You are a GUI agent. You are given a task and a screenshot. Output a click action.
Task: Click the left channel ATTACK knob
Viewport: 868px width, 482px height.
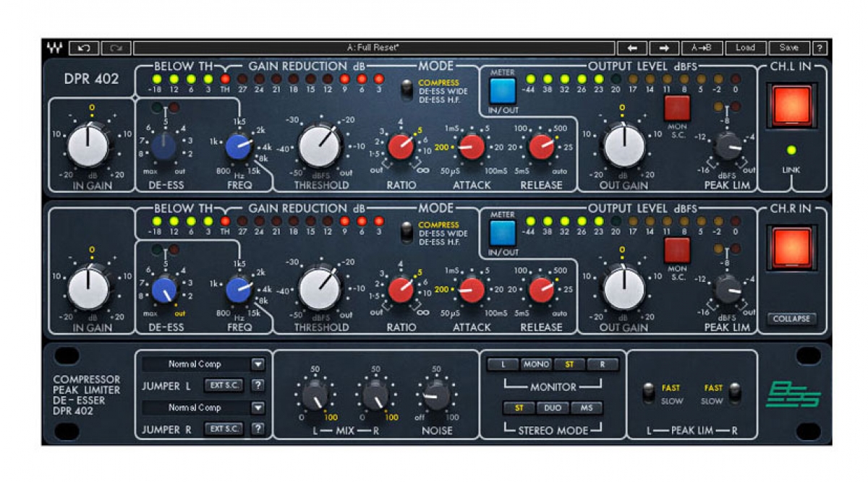pos(472,147)
